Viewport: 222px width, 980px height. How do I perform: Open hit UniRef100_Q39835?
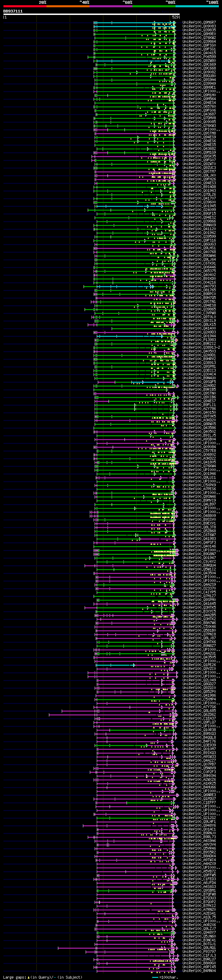coord(199,30)
